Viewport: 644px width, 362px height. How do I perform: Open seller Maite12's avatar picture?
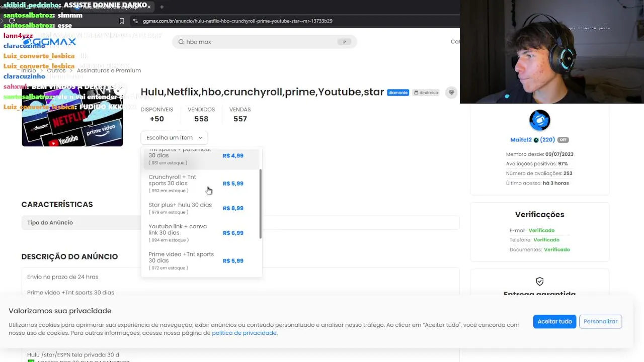tap(539, 120)
